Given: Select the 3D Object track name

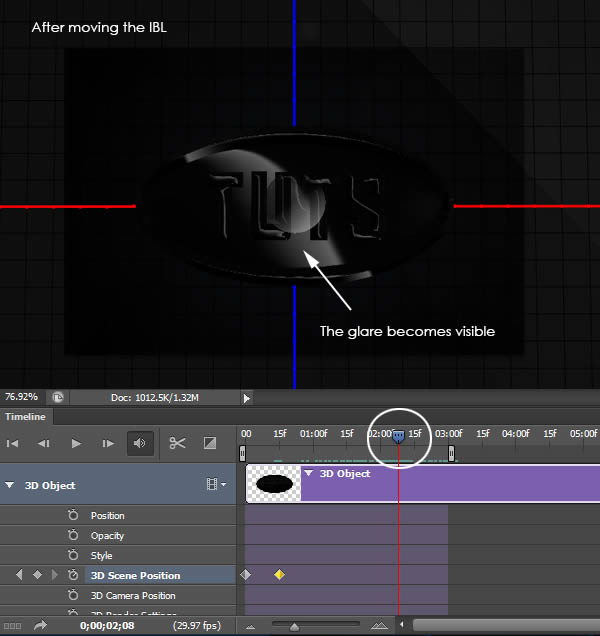Looking at the screenshot, I should [50, 486].
